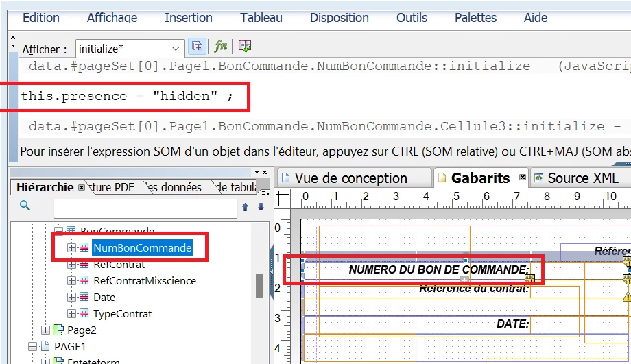The image size is (631, 364).
Task: Open the Tableau menu
Action: [261, 18]
